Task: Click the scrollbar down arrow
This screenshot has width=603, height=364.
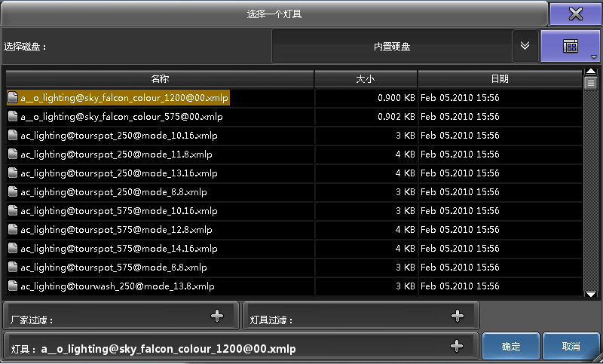Action: click(591, 294)
